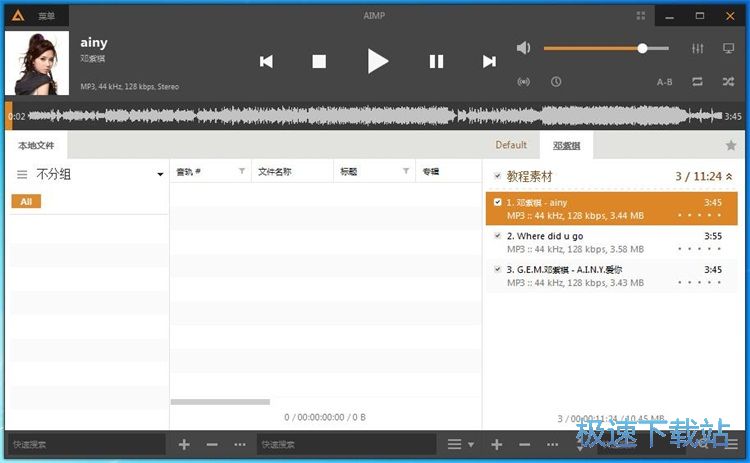The image size is (750, 463).
Task: Add tracks to playlist with plus
Action: click(x=496, y=445)
